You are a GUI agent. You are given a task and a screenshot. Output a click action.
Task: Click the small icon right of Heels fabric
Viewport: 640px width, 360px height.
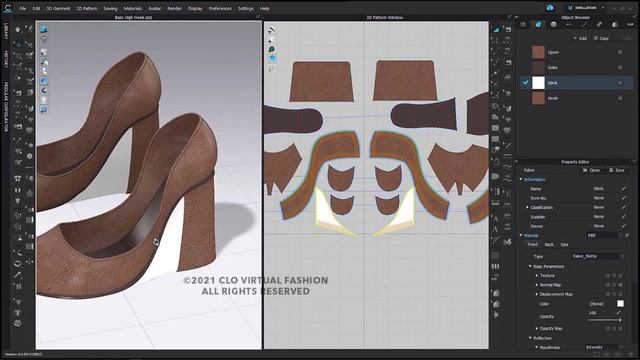pyautogui.click(x=620, y=98)
